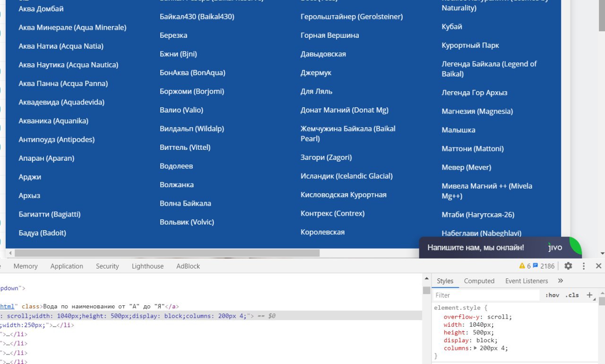Viewport: 605px width, 364px height.
Task: Open the Lighthouse tab
Action: [147, 266]
